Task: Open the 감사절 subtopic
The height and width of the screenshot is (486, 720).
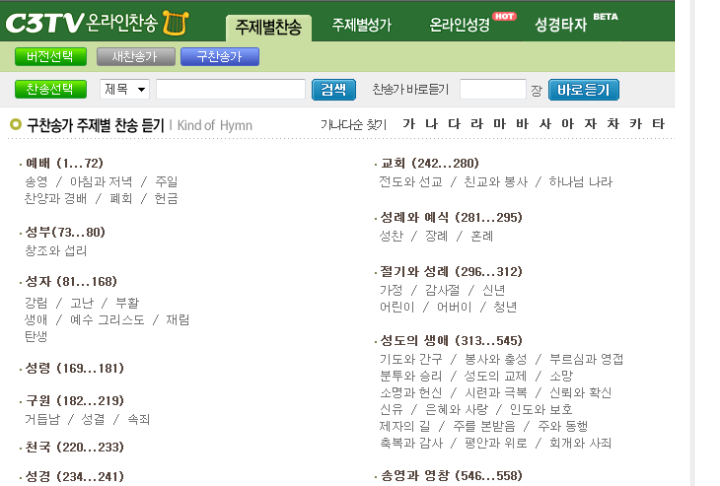Action: point(442,290)
